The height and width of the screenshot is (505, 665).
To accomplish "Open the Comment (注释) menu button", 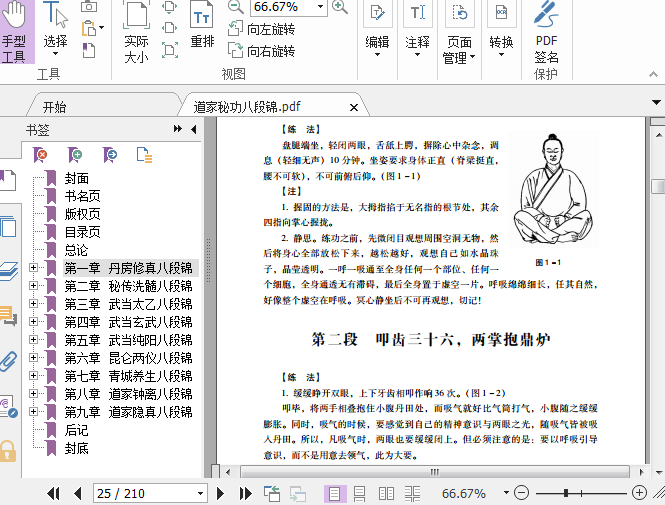I will point(417,30).
